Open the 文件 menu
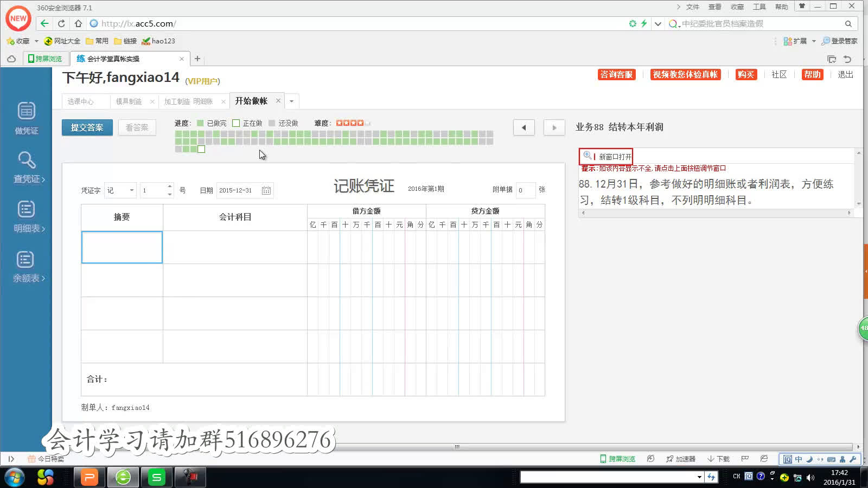Image resolution: width=868 pixels, height=488 pixels. coord(693,7)
